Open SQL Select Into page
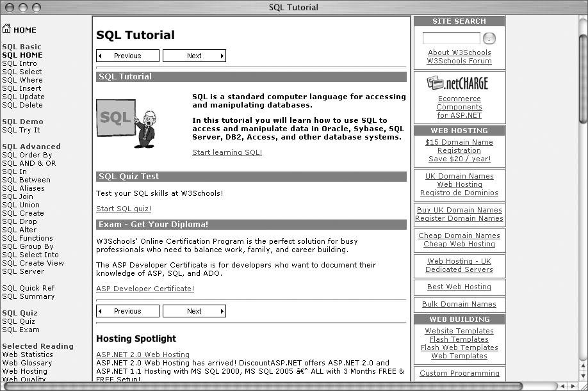588x391 pixels. [x=30, y=255]
